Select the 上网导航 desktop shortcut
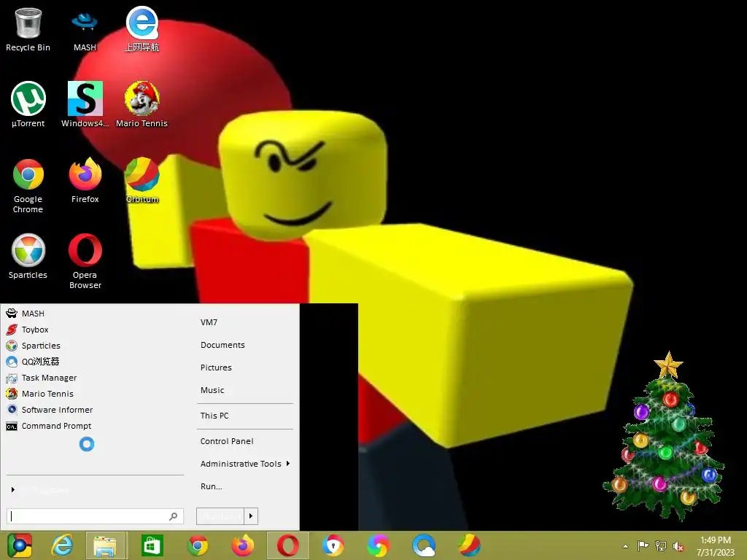 (x=142, y=29)
